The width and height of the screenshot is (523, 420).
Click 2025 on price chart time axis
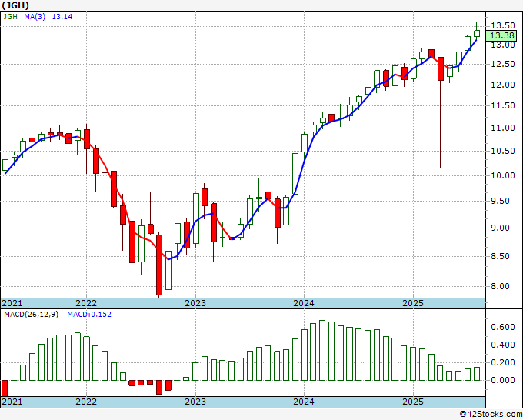tap(413, 303)
